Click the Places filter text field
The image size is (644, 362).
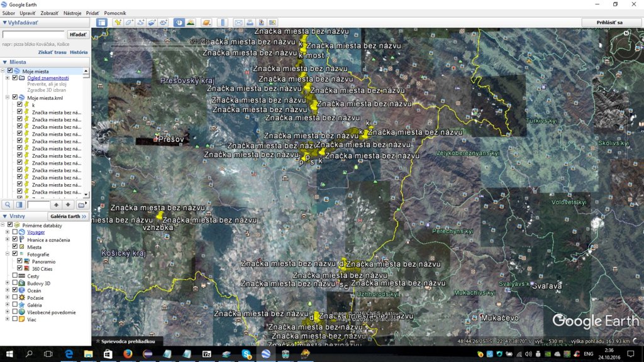pos(38,204)
